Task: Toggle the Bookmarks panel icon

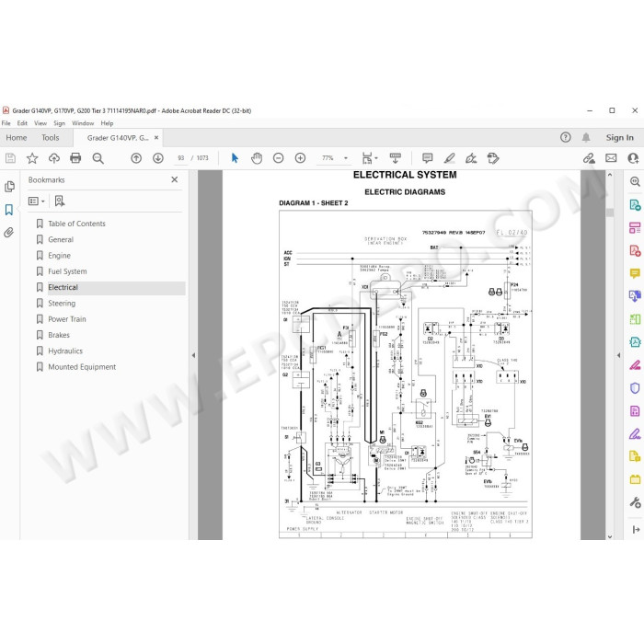Action: tap(9, 210)
